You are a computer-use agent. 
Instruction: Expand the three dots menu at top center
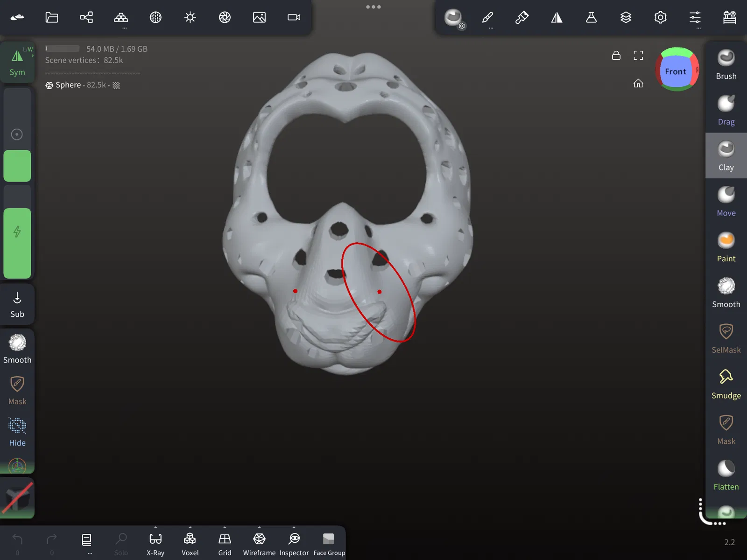pyautogui.click(x=373, y=7)
